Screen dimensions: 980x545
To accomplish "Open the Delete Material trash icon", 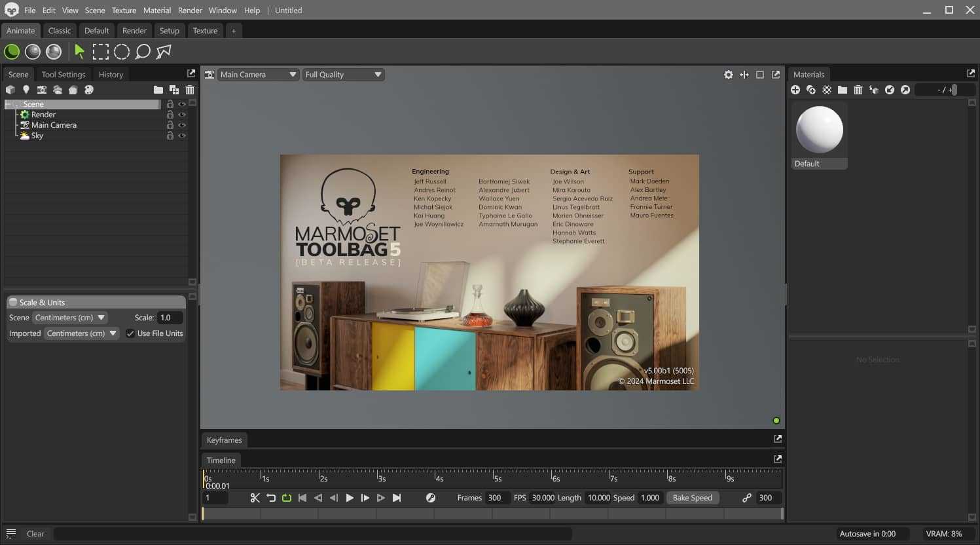I will tap(859, 90).
